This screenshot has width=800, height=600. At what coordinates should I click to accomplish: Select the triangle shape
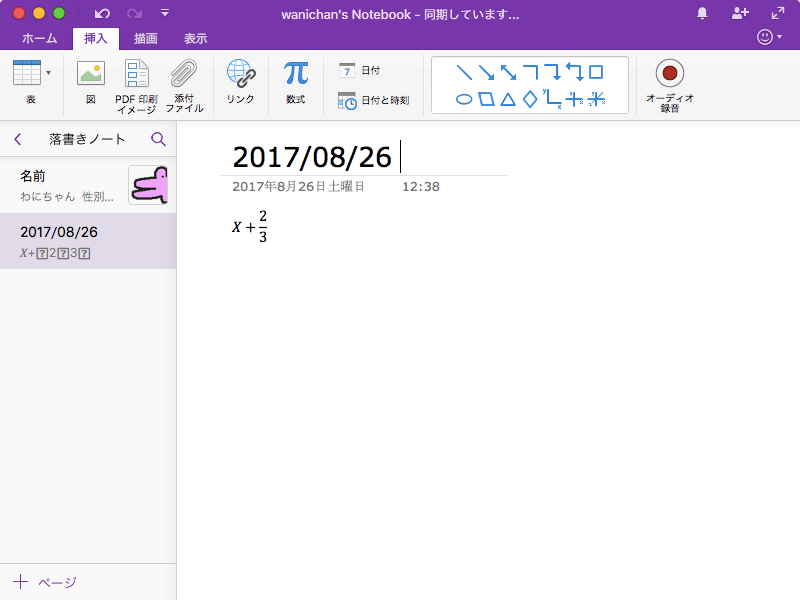click(508, 99)
